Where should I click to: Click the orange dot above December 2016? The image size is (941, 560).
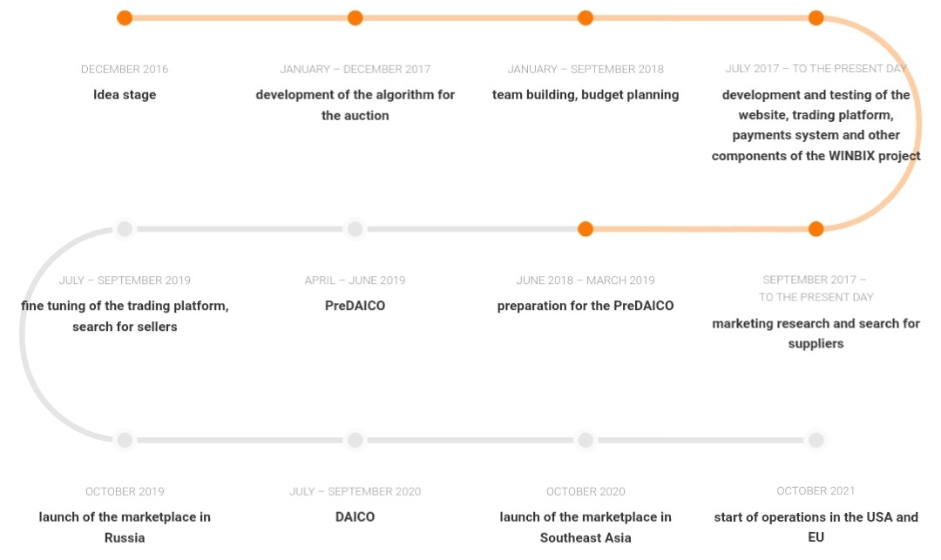pos(125,18)
